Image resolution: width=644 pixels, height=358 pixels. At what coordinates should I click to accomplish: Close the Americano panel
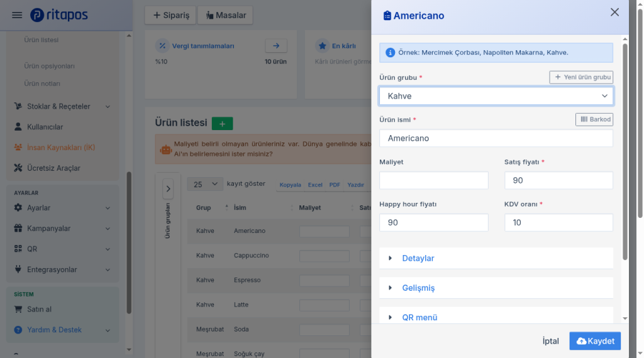coord(614,13)
